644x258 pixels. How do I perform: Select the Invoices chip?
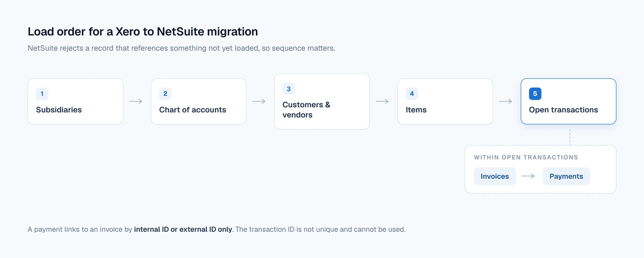pyautogui.click(x=495, y=176)
